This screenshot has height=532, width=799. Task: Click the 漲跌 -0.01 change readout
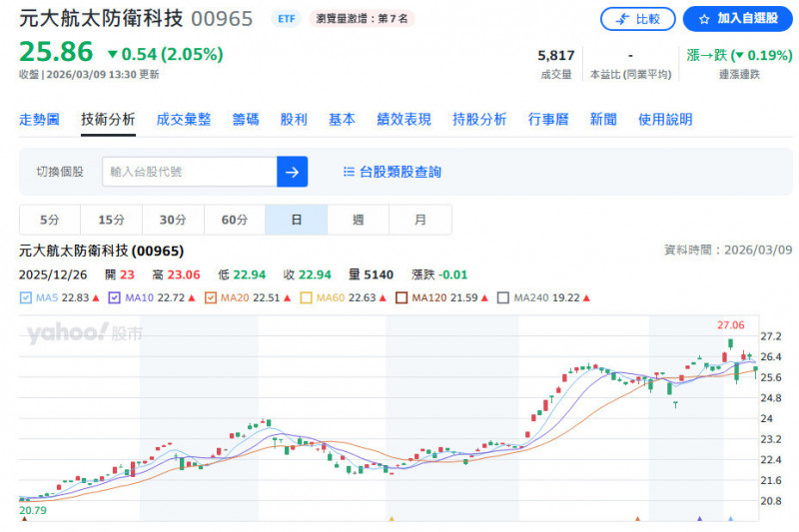pos(439,274)
